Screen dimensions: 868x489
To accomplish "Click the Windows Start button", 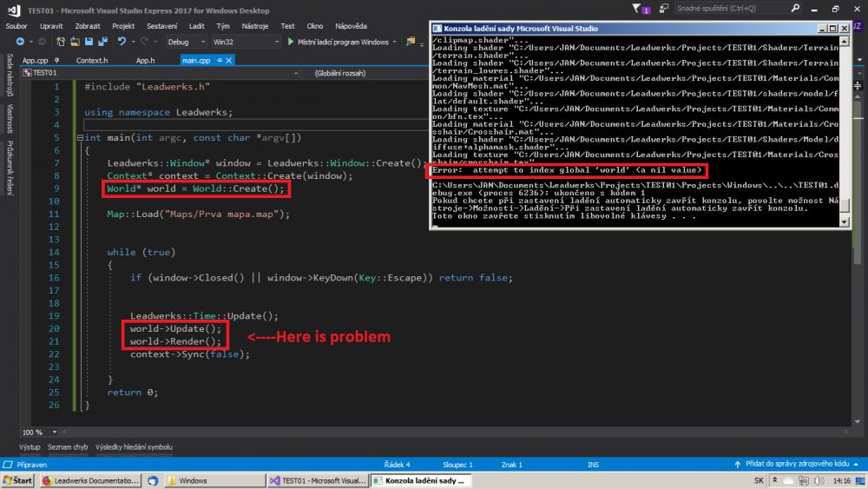I will pyautogui.click(x=17, y=480).
